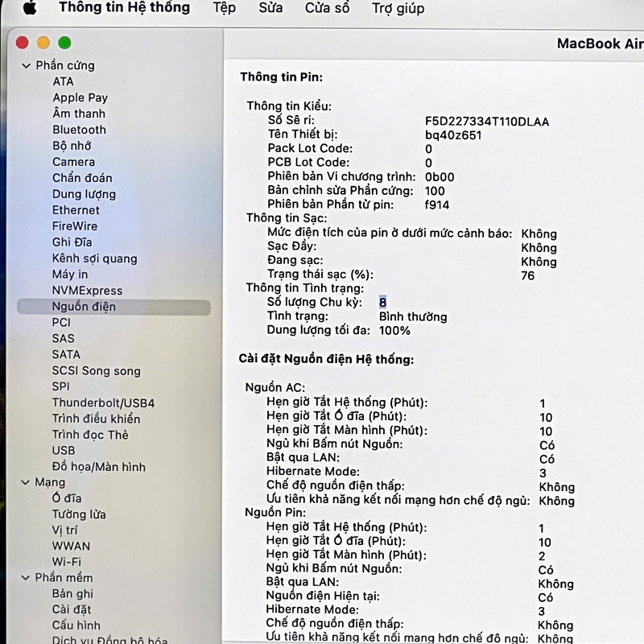
Task: Select Thunderbolt/USB4 in hardware list
Action: pyautogui.click(x=103, y=402)
